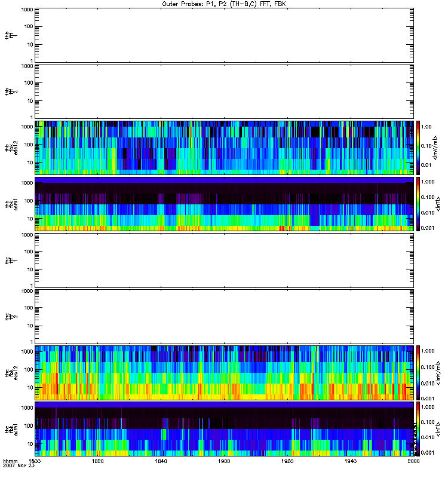Viewport: 448px width, 478px height.
Task: Click the color bar beside thb scm1 spectrogram
Action: click(x=419, y=204)
